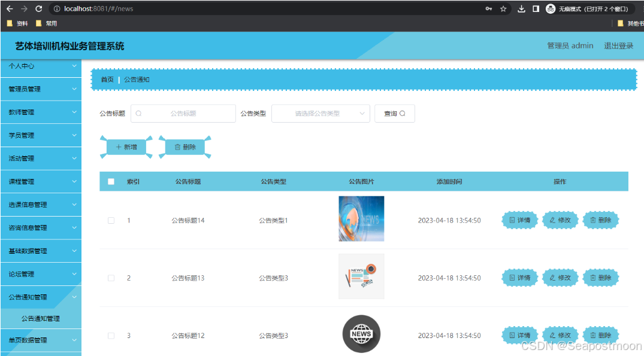Screen dimensions: 644x356
Task: Click the 退出登录 logout link
Action: coord(618,45)
